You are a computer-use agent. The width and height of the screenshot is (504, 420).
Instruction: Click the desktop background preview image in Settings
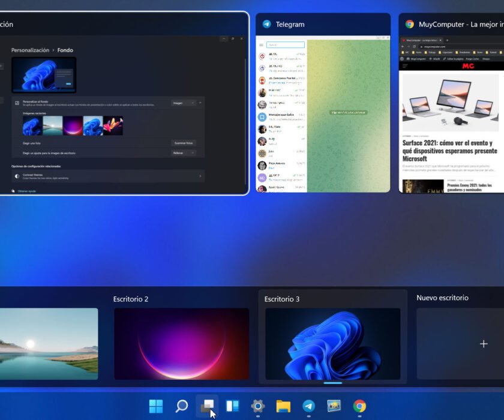coord(44,75)
